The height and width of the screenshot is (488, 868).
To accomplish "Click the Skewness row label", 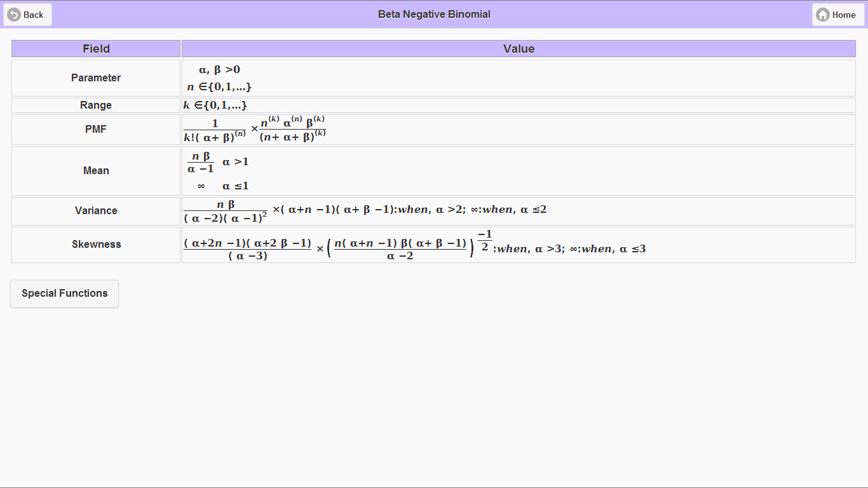I will (x=95, y=244).
